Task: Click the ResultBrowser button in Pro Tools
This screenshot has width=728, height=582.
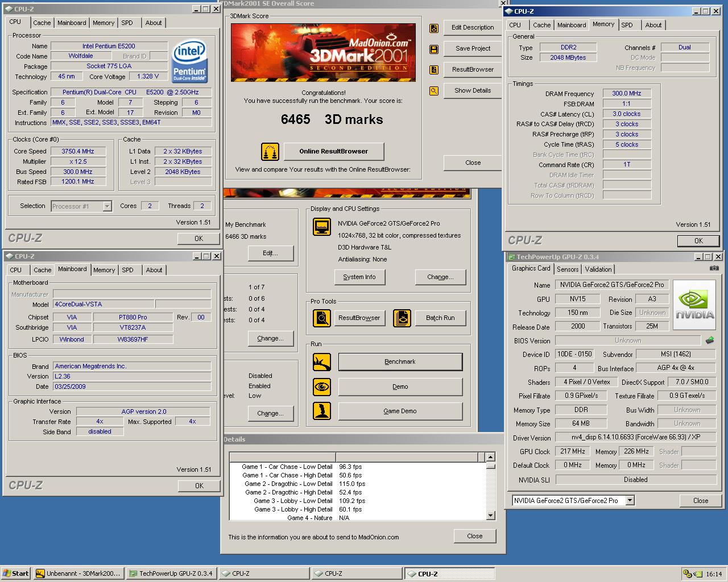Action: pos(359,318)
